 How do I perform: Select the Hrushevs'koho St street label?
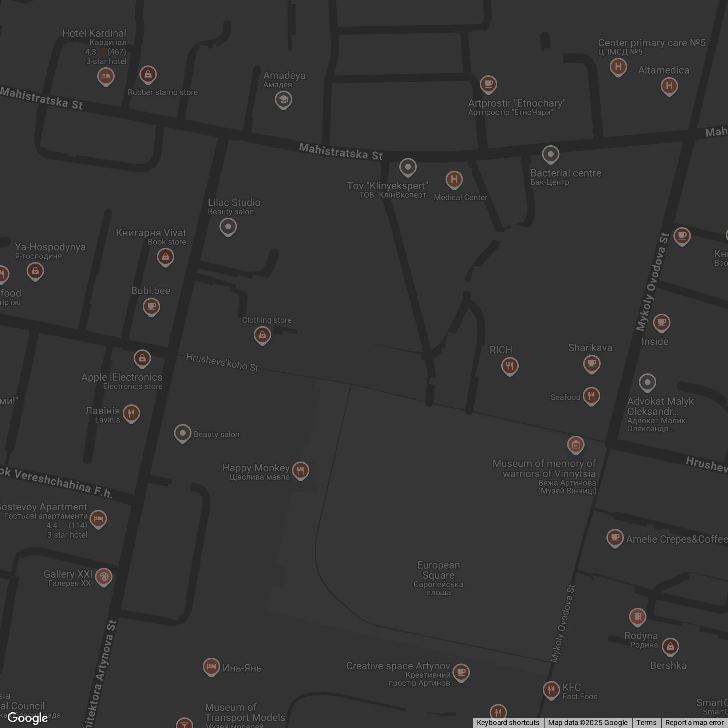pos(223,363)
